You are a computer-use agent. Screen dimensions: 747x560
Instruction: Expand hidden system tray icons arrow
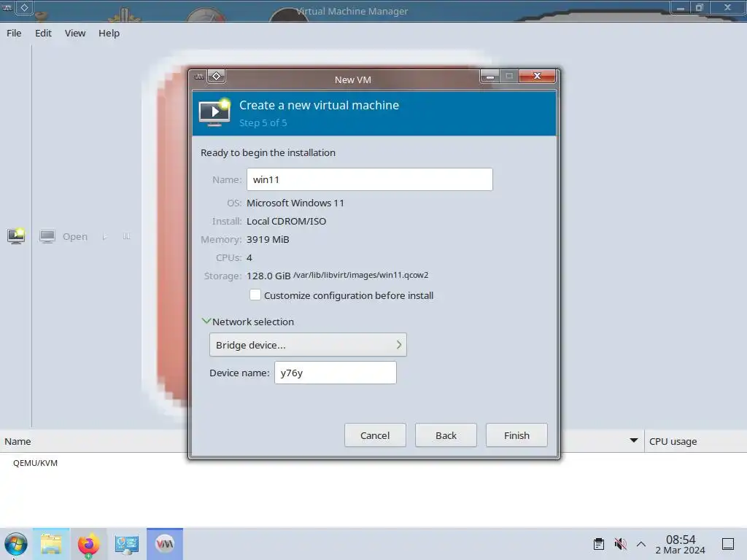641,544
